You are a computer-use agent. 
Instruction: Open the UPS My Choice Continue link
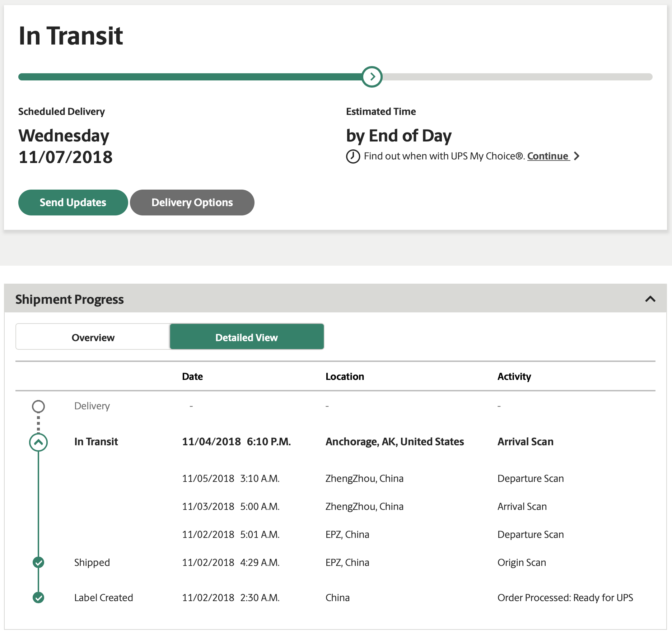pos(548,156)
